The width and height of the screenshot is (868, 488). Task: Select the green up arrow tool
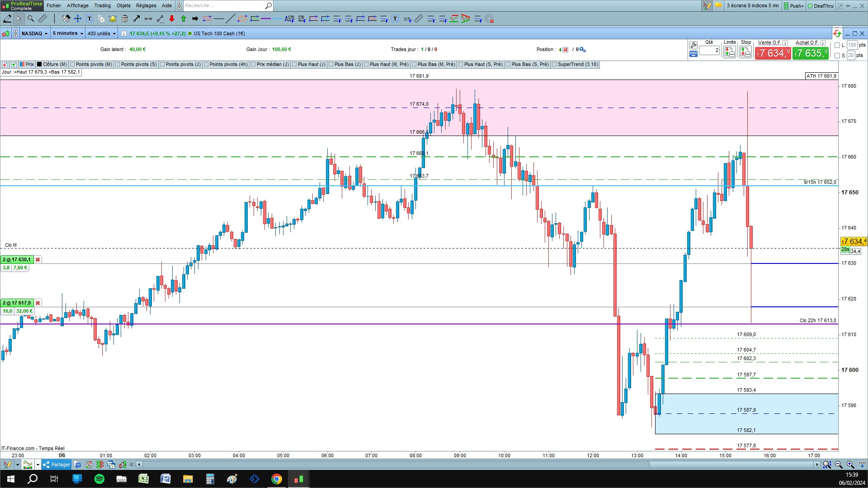coord(184,19)
